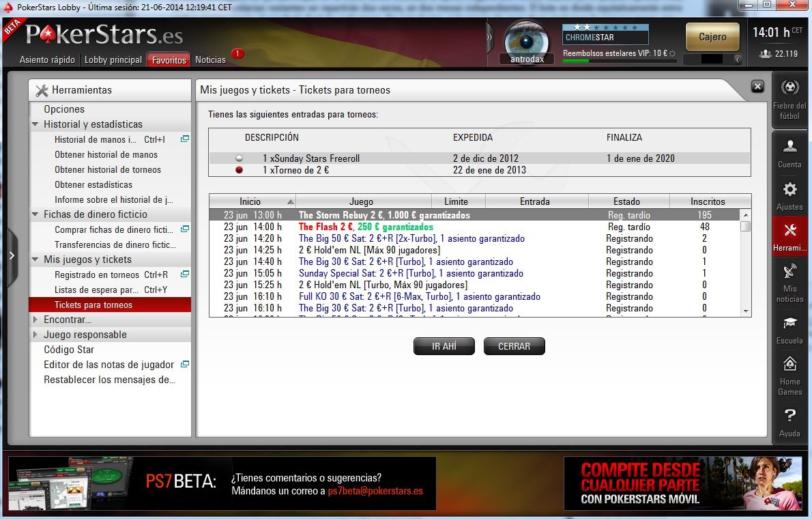
Task: Select the Herramientas icon in right sidebar
Action: coord(789,236)
